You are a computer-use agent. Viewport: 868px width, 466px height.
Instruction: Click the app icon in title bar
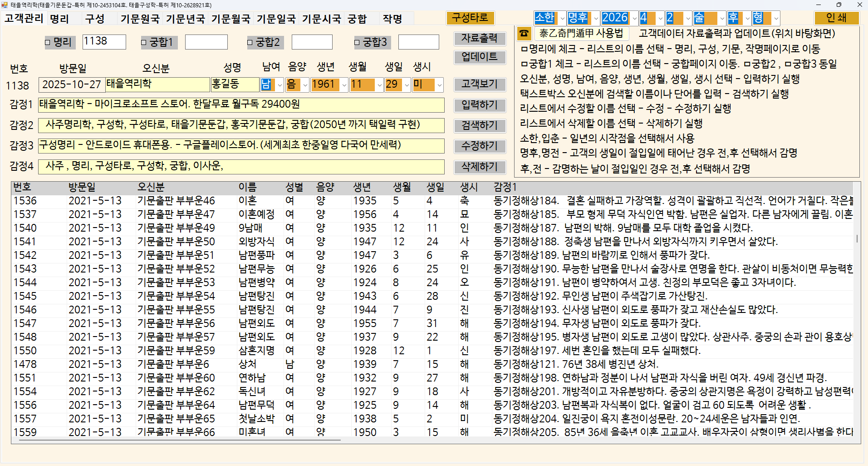[x=5, y=5]
